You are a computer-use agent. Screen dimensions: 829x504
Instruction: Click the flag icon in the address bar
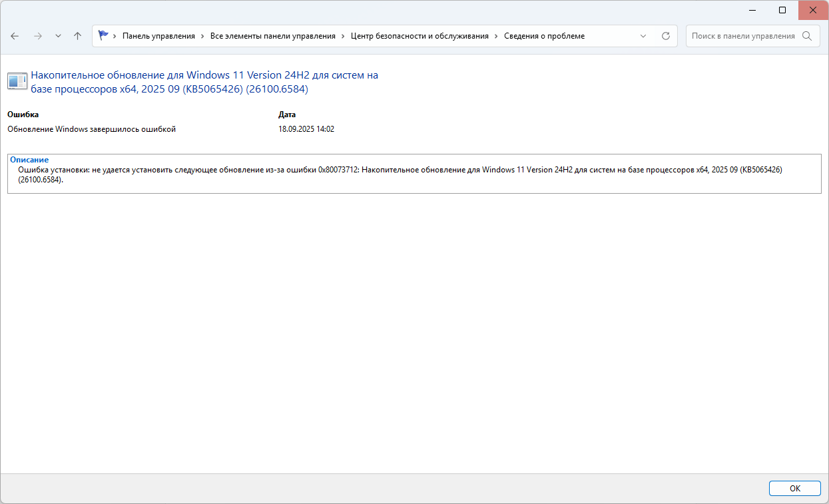pyautogui.click(x=103, y=36)
